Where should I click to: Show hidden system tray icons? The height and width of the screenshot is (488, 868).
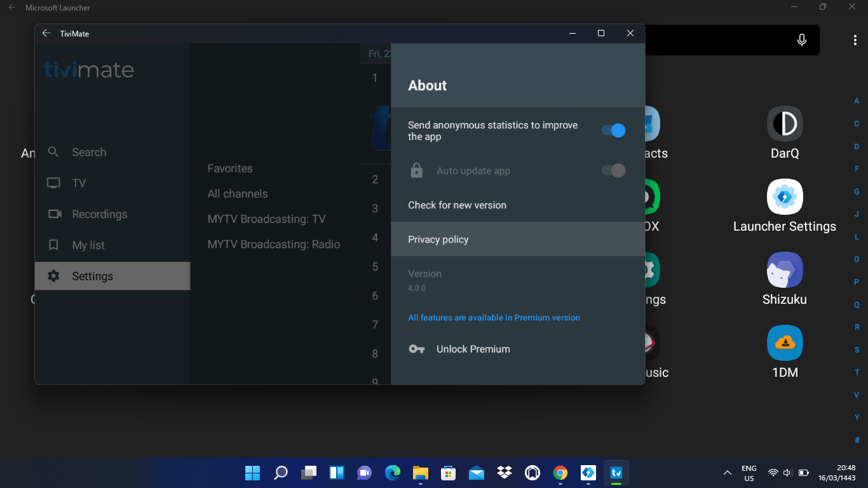728,473
